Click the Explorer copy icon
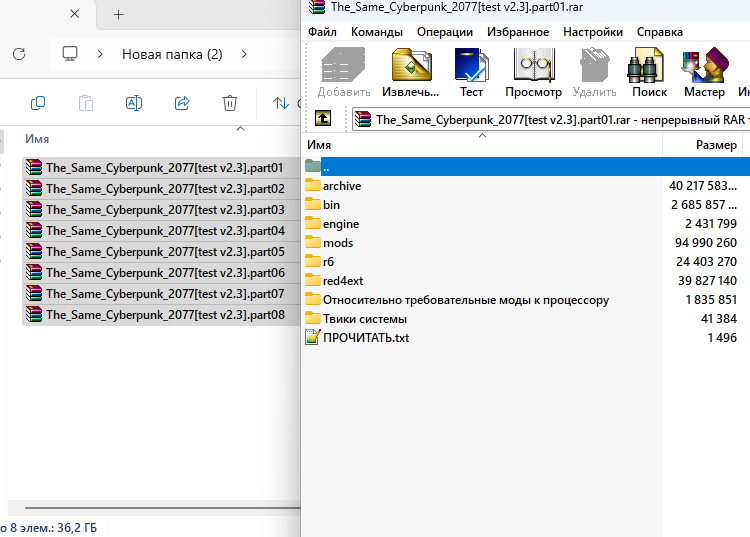The width and height of the screenshot is (750, 537). tap(38, 103)
